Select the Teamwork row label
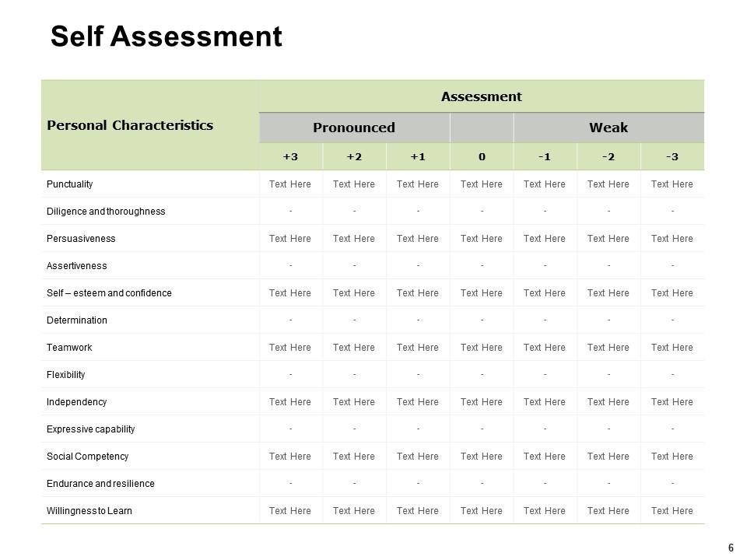 point(69,348)
